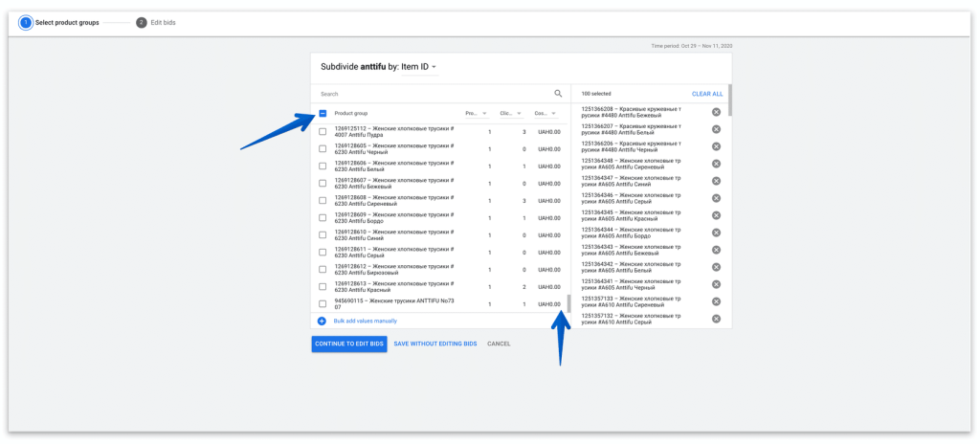
Task: Click the search magnifier icon
Action: pyautogui.click(x=558, y=94)
